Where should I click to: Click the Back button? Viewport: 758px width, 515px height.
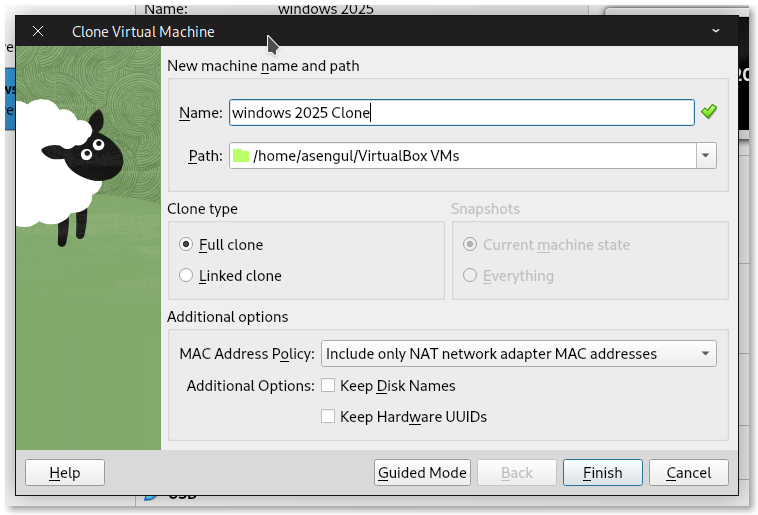click(x=517, y=472)
